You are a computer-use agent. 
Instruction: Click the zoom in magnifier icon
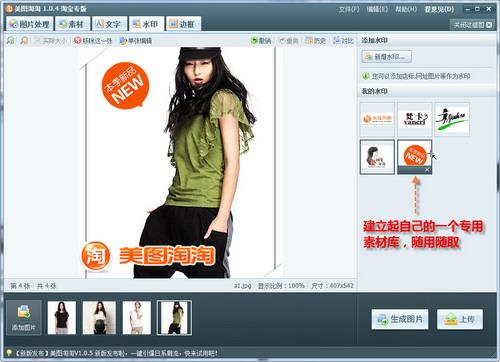[11, 41]
